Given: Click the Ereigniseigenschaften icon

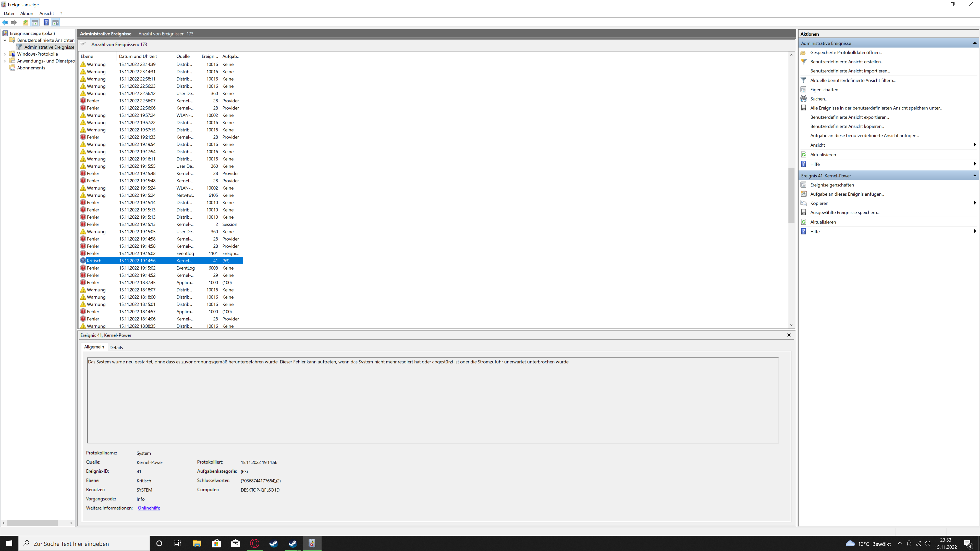Looking at the screenshot, I should [803, 185].
